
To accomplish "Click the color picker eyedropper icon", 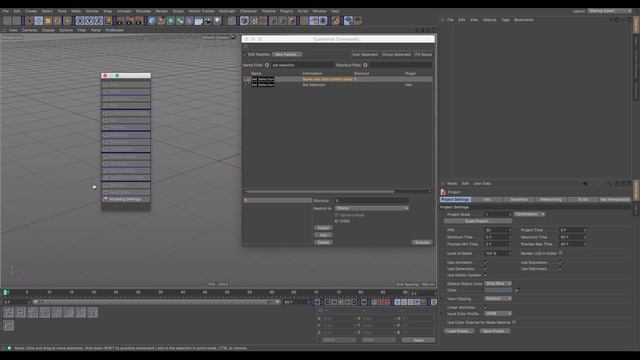I will [516, 291].
